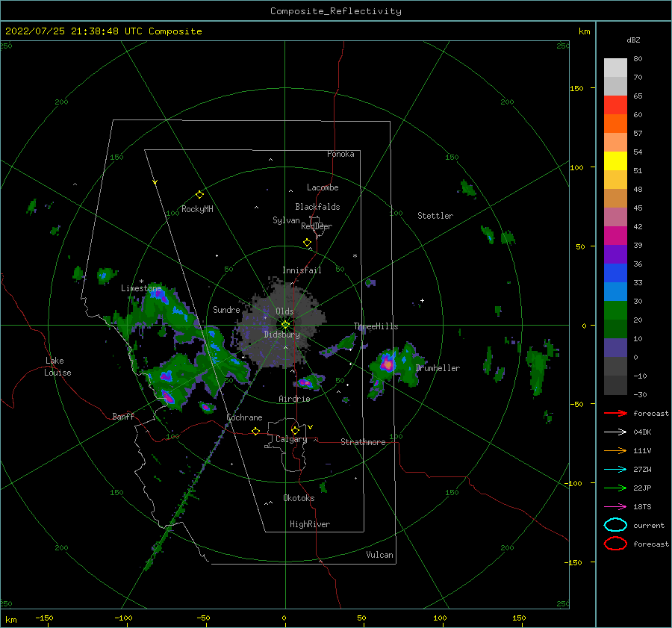672x628 pixels.
Task: Click the Lake Louise label
Action: point(58,367)
